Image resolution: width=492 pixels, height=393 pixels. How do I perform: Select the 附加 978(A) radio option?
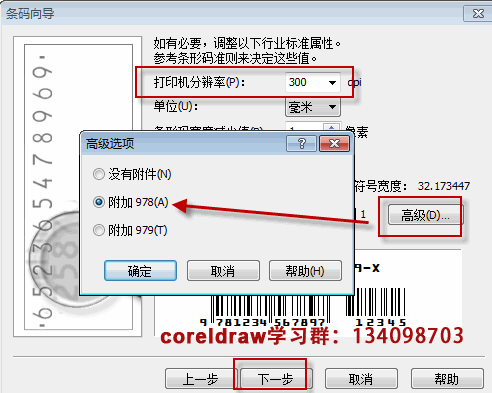pos(131,202)
